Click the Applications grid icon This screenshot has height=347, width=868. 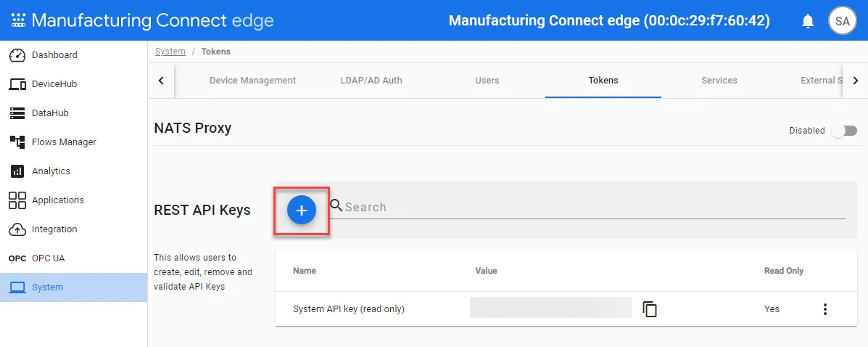[x=17, y=200]
